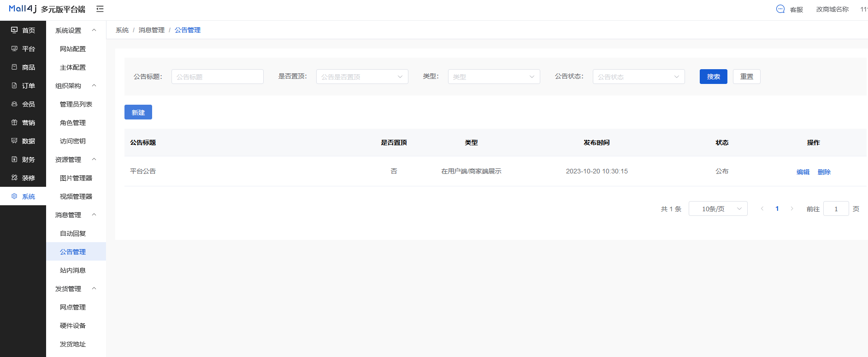The width and height of the screenshot is (868, 357).
Task: Click the 财务 finance icon
Action: click(14, 159)
